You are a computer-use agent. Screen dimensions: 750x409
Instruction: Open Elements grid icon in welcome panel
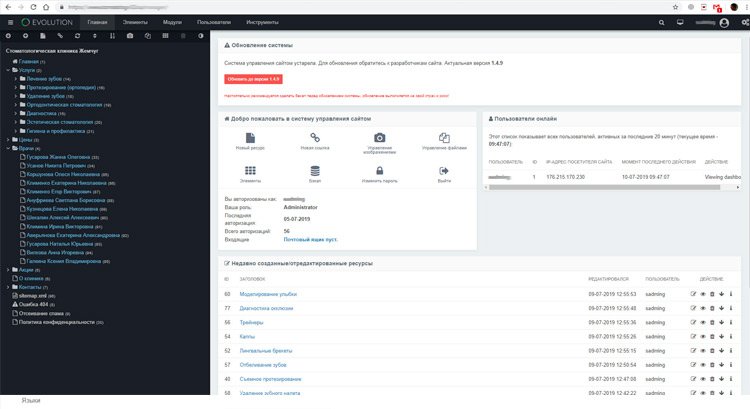(x=250, y=171)
